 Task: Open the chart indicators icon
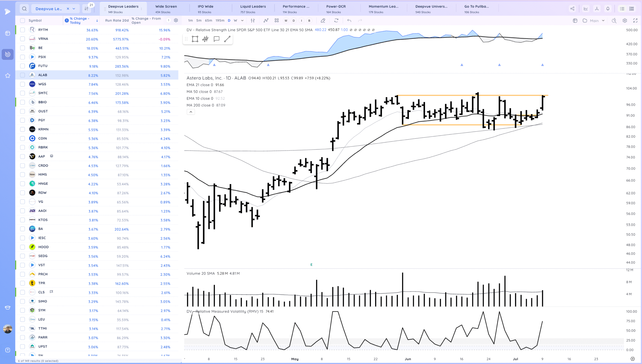click(x=266, y=21)
